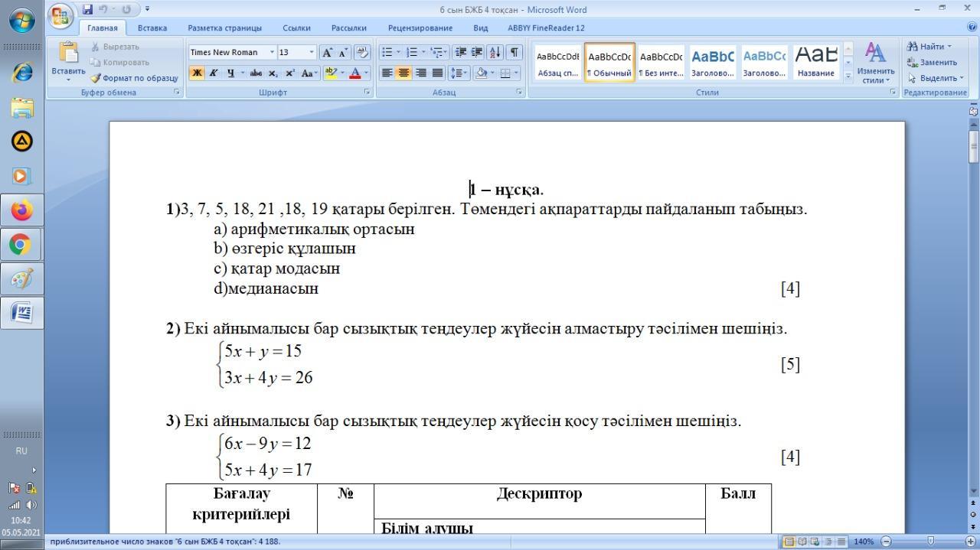
Task: Open the Рецензирование ribbon tab
Action: pyautogui.click(x=420, y=28)
